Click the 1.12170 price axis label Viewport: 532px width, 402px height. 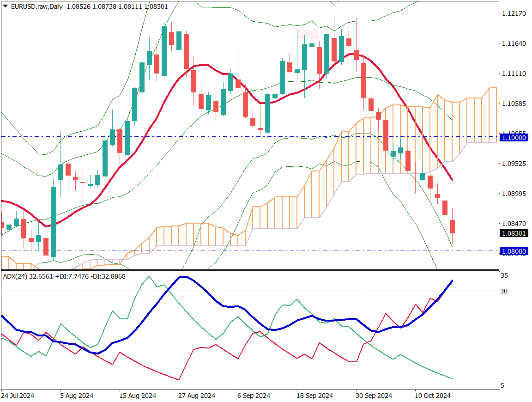(x=514, y=13)
